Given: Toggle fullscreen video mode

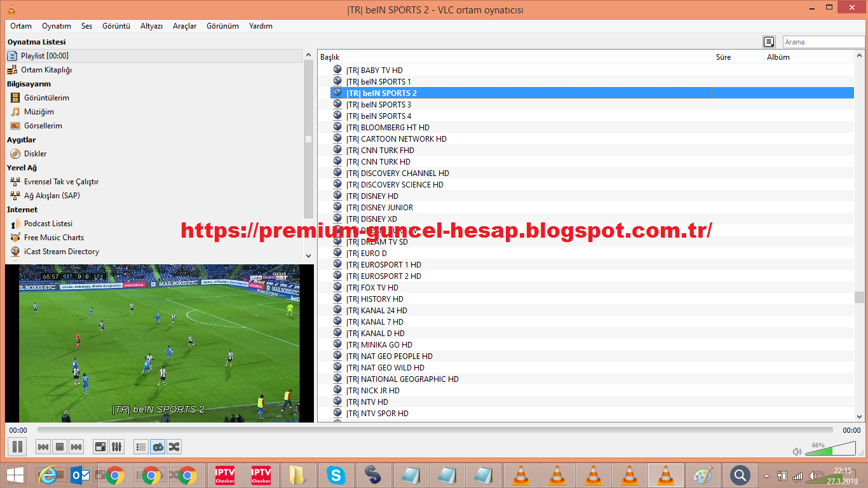Looking at the screenshot, I should pyautogui.click(x=100, y=447).
